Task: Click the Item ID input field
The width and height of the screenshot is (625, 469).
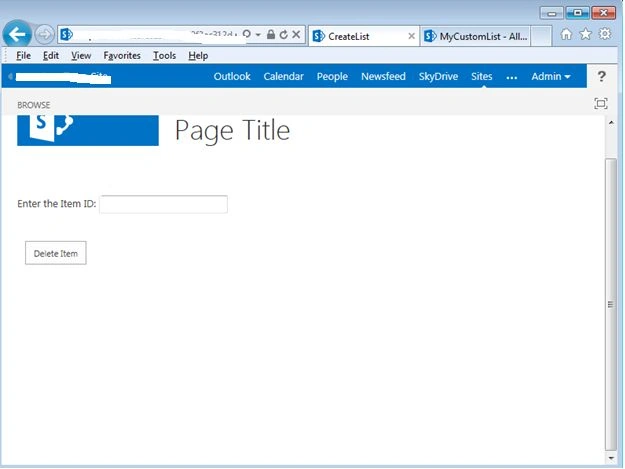Action: (163, 204)
